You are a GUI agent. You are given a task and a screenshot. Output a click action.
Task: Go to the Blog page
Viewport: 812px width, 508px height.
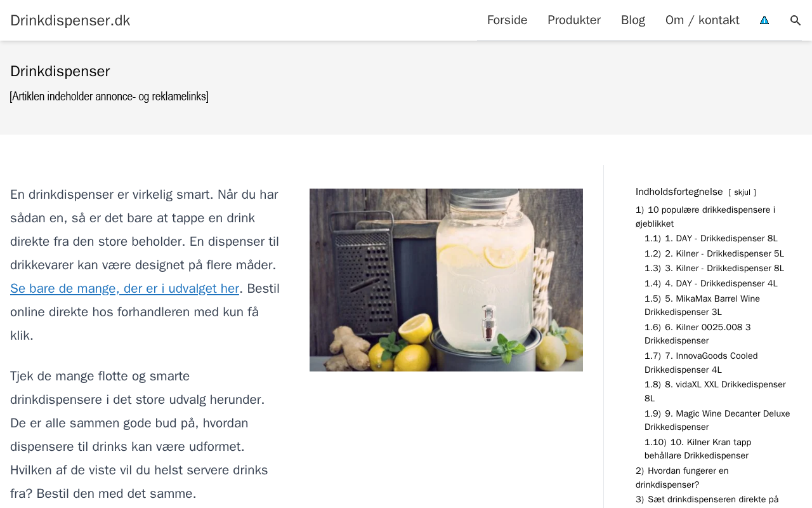(633, 20)
